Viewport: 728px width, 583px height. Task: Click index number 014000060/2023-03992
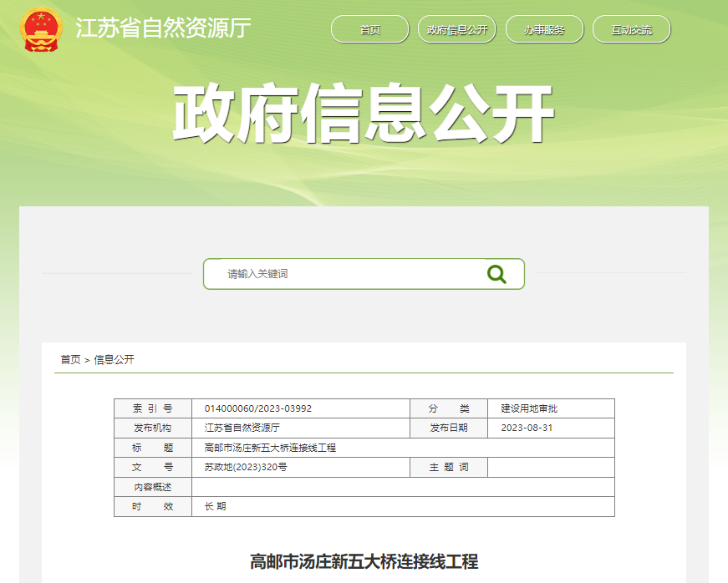click(257, 408)
